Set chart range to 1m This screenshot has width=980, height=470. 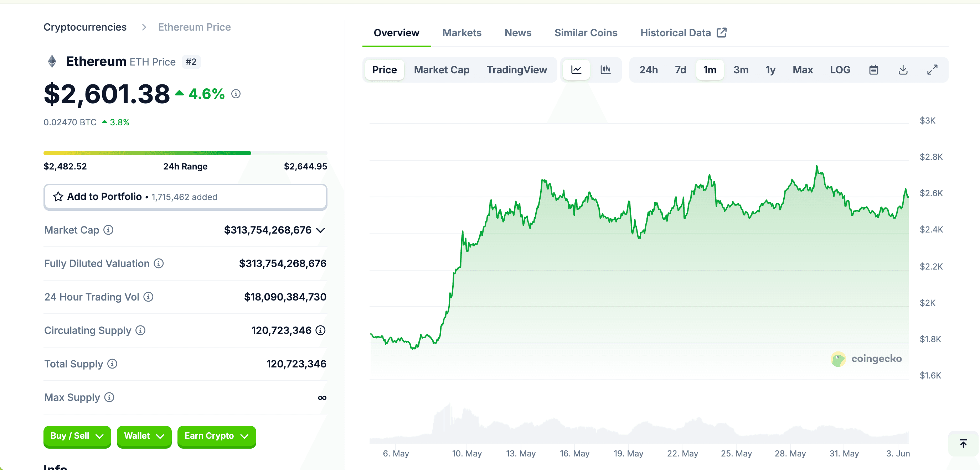click(710, 69)
